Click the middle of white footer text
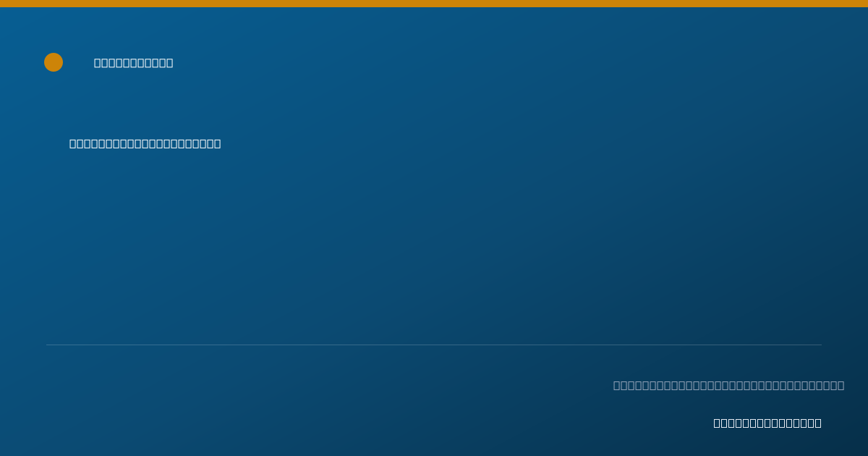The height and width of the screenshot is (456, 868). click(x=767, y=423)
